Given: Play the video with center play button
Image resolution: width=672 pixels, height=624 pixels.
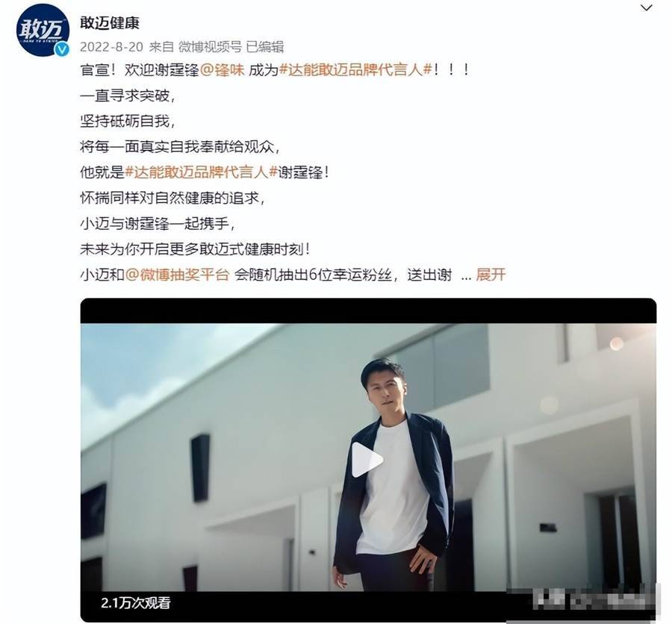Looking at the screenshot, I should pyautogui.click(x=367, y=460).
